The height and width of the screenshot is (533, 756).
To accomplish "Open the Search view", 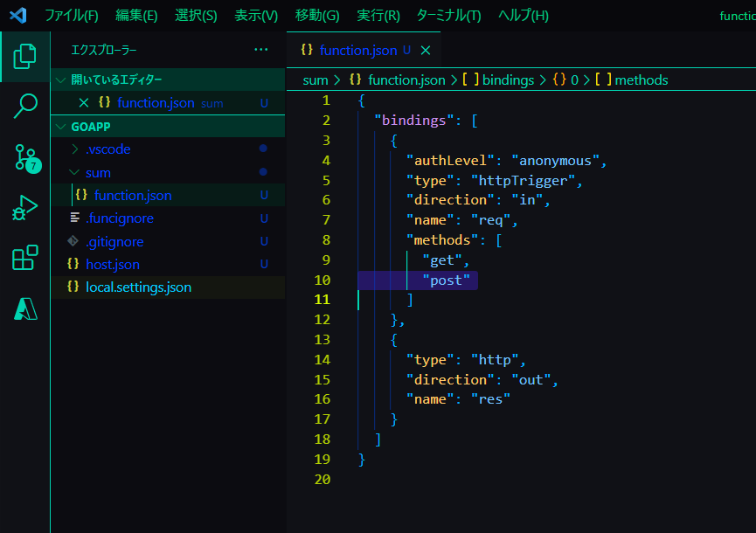I will [x=25, y=106].
